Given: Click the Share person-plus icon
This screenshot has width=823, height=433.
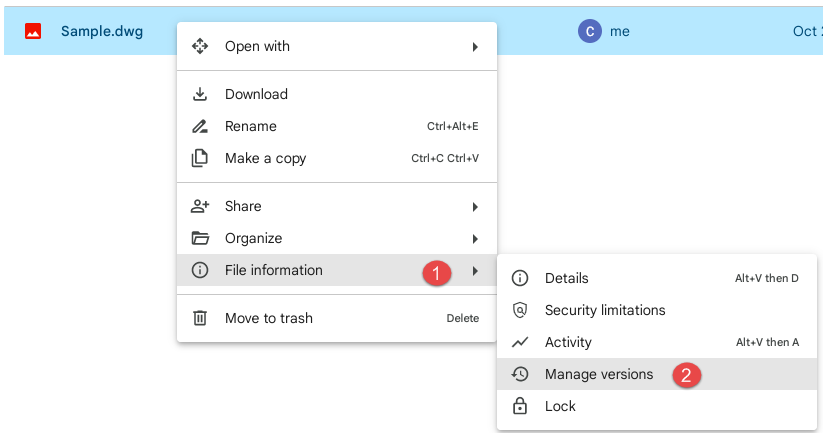Looking at the screenshot, I should click(199, 206).
